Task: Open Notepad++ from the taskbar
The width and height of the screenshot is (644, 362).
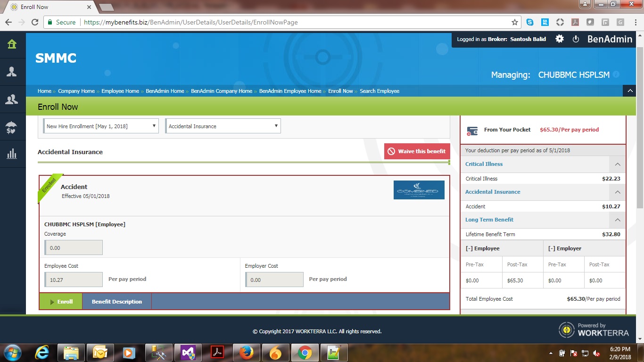Action: tap(334, 353)
